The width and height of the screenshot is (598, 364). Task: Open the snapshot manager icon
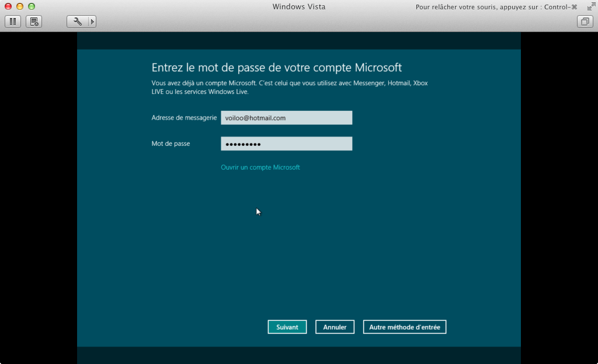tap(34, 22)
